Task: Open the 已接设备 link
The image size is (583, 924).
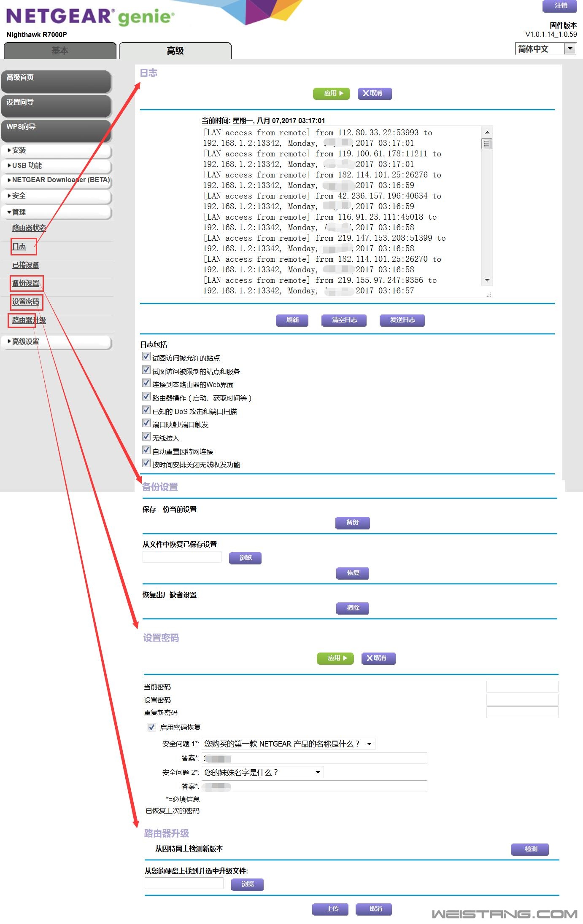Action: pos(26,265)
